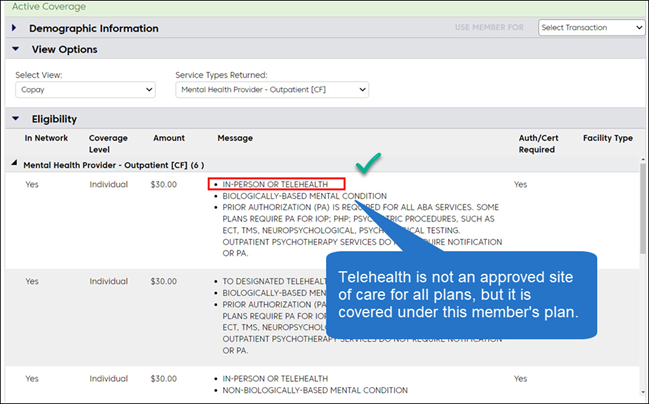Click BIOLOGICALLY-BASED MENTAL CONDITION in first row
Screen dimensions: 649x404
tap(305, 196)
